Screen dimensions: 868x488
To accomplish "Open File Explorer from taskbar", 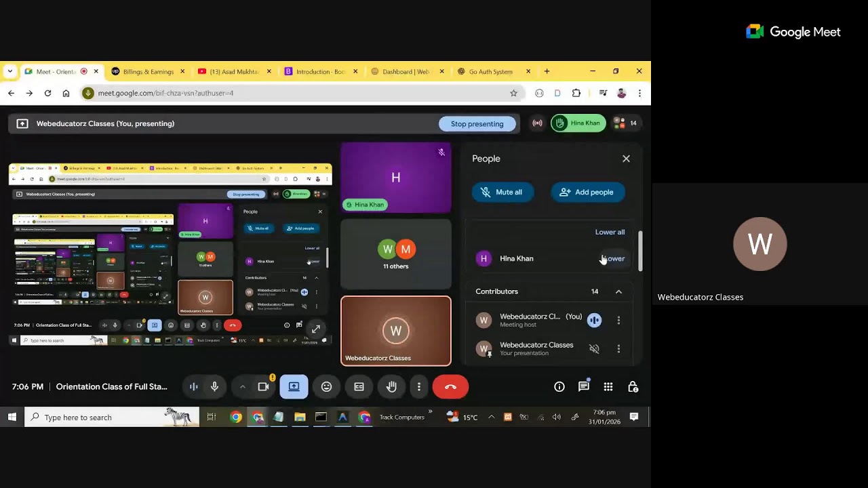I will tap(300, 417).
